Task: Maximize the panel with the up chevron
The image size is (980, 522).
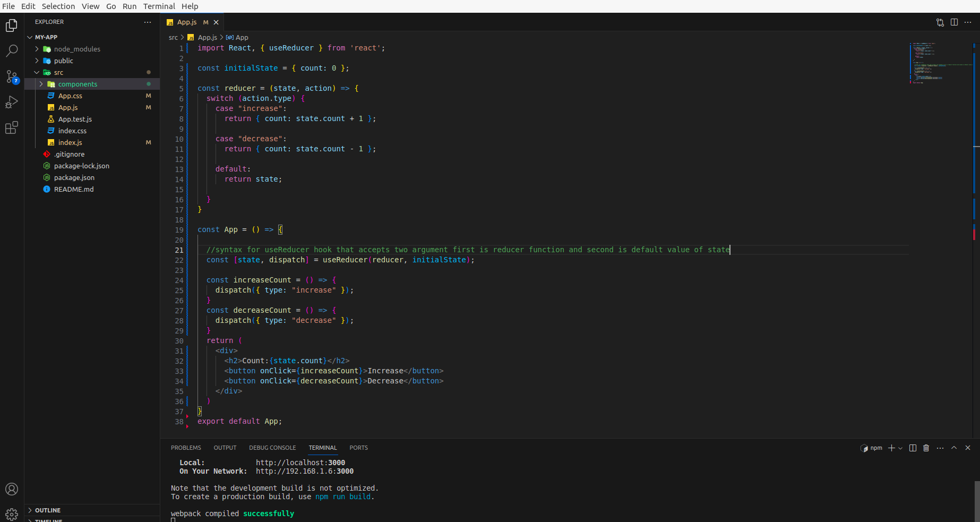Action: coord(954,448)
